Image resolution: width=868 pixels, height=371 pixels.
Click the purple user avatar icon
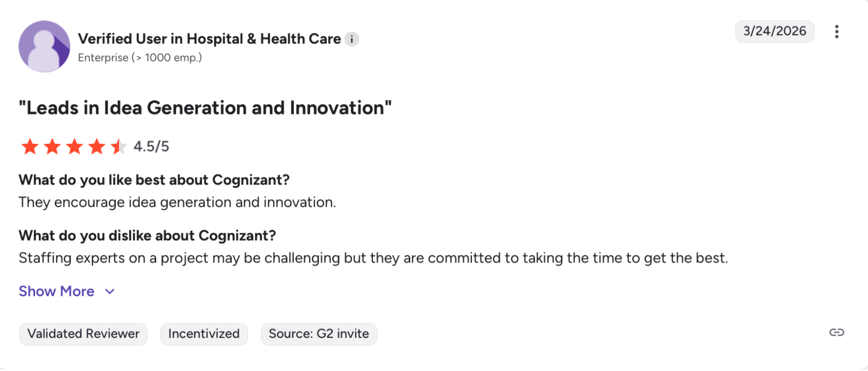pos(44,46)
